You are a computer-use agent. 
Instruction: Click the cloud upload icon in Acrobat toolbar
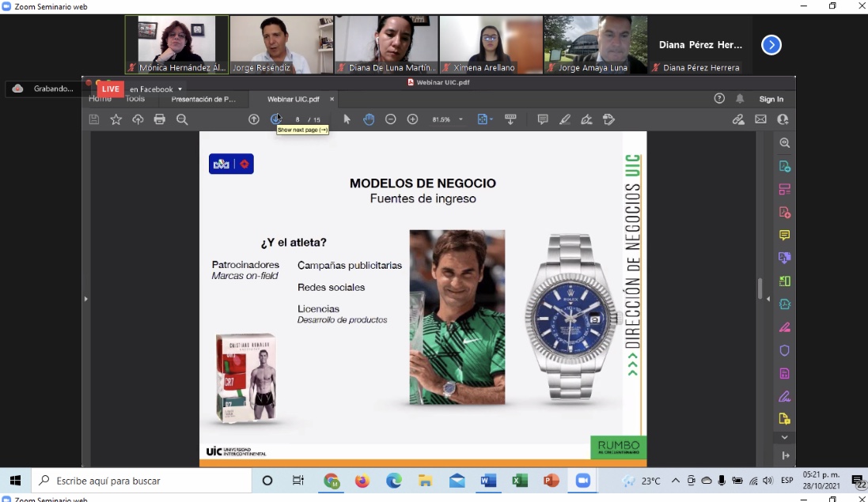click(138, 119)
